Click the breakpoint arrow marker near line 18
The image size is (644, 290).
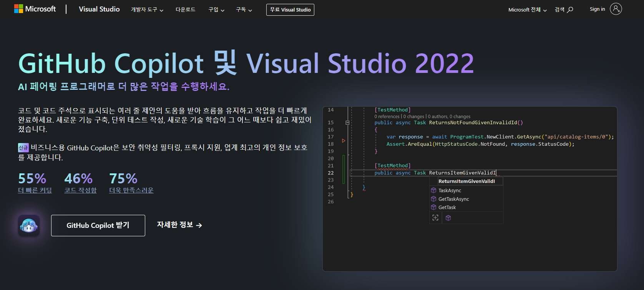[x=344, y=141]
